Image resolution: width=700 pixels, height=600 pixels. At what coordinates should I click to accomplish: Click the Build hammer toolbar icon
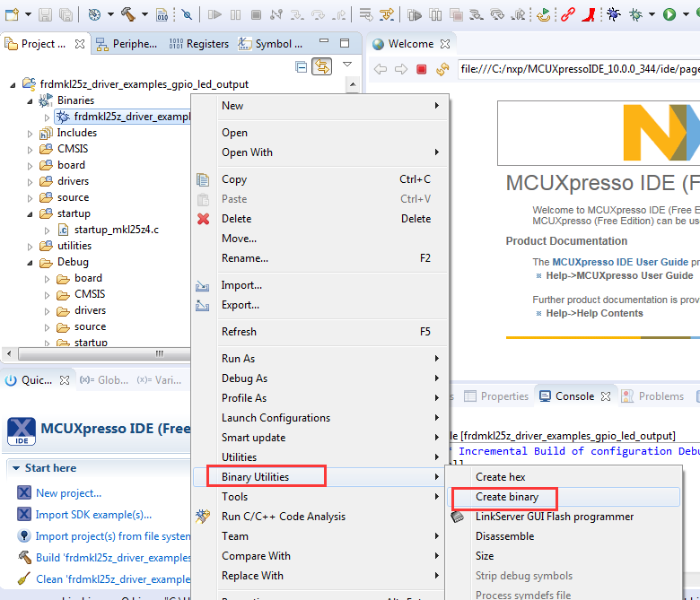[x=128, y=14]
